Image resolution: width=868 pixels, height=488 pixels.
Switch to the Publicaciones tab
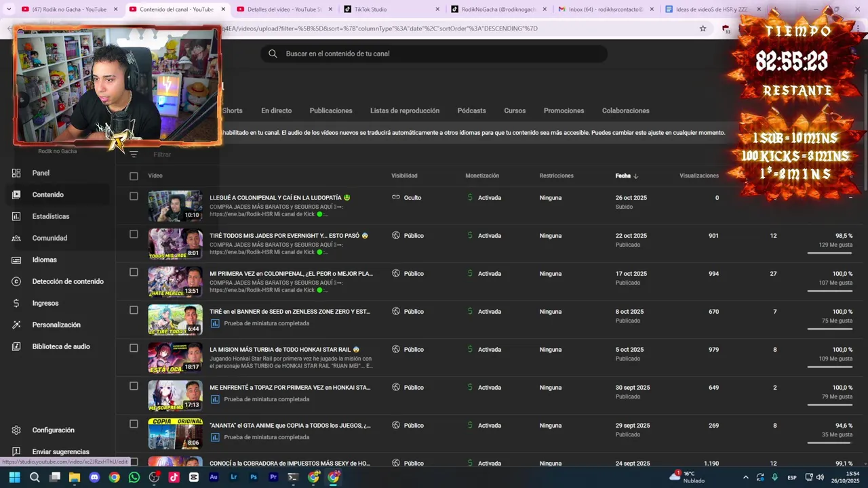(x=331, y=110)
